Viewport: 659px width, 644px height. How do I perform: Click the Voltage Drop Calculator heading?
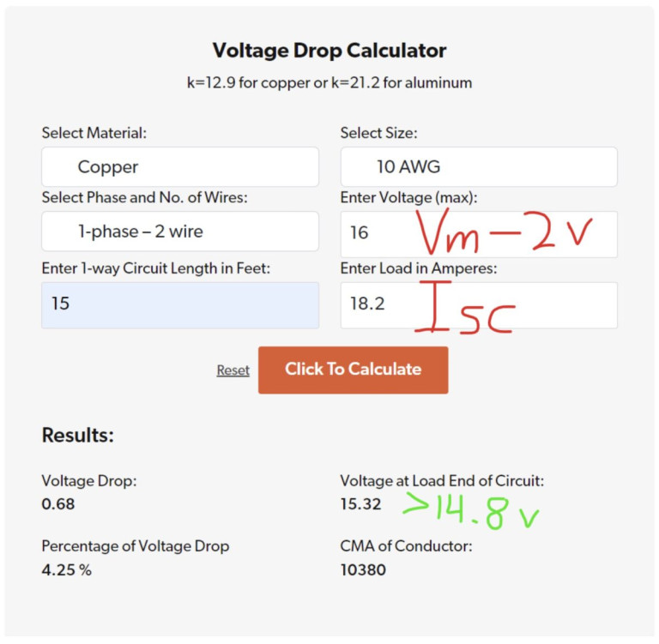(x=329, y=51)
